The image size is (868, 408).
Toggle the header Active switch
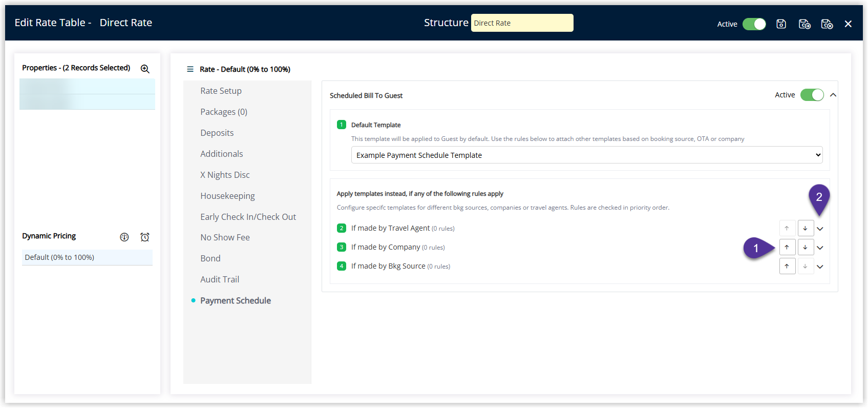click(754, 24)
